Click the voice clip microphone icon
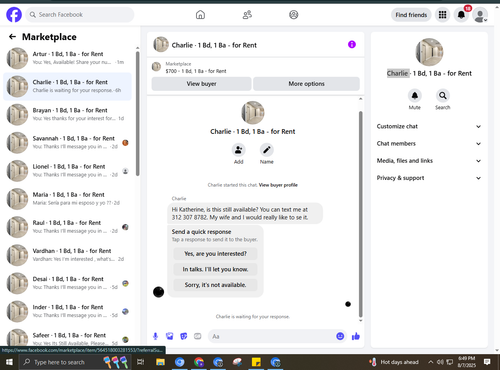Screen dimensions: 500x370 (155, 336)
